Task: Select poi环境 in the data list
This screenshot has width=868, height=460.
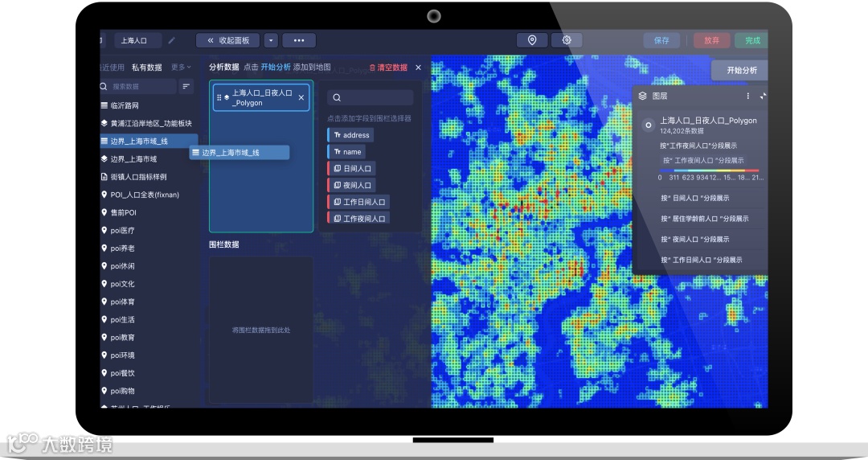Action: pos(122,355)
